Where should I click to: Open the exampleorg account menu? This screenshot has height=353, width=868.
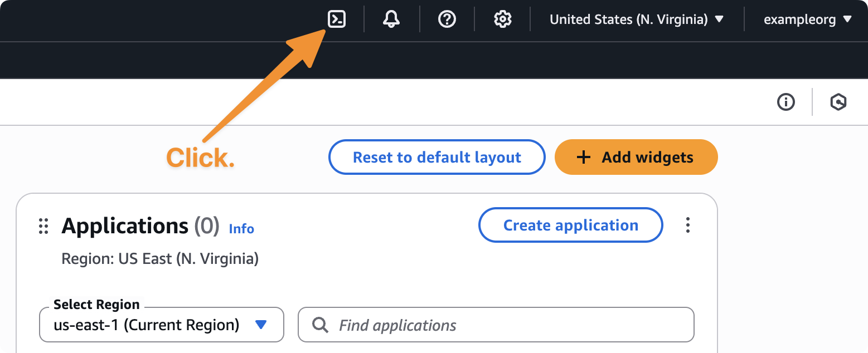point(807,19)
